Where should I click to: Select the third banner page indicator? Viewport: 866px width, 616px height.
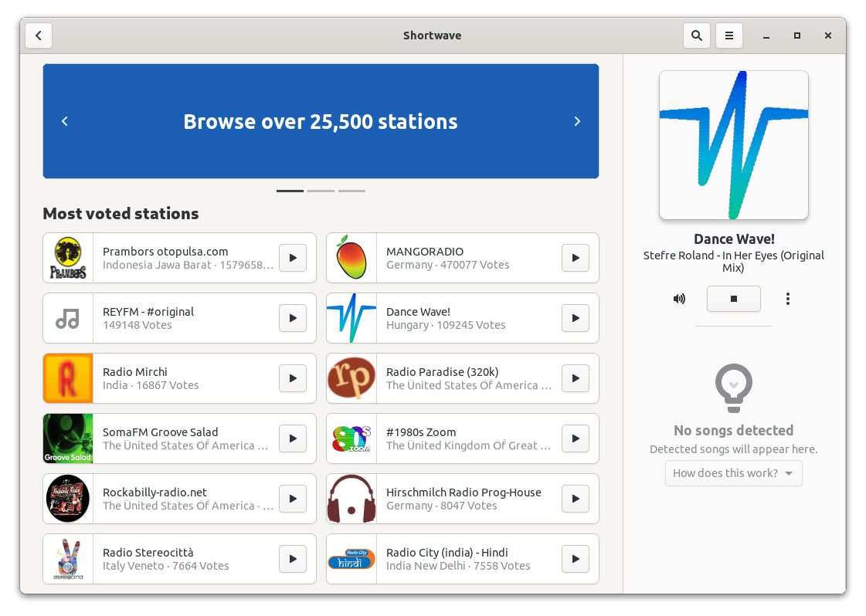(x=351, y=191)
